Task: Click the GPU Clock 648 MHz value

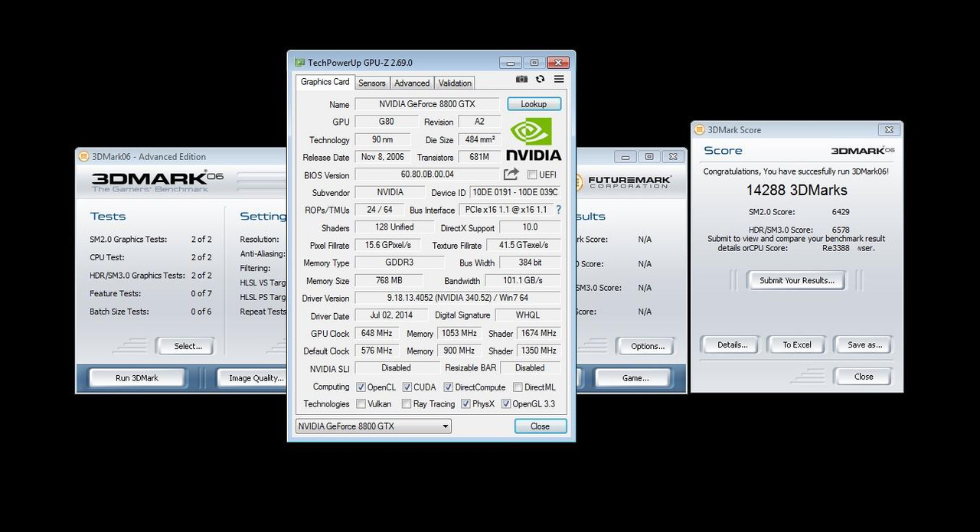Action: pyautogui.click(x=376, y=333)
